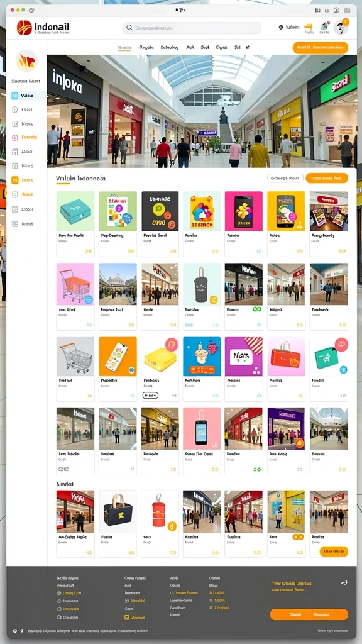
Task: Click the orange button below the last card row
Action: [334, 551]
